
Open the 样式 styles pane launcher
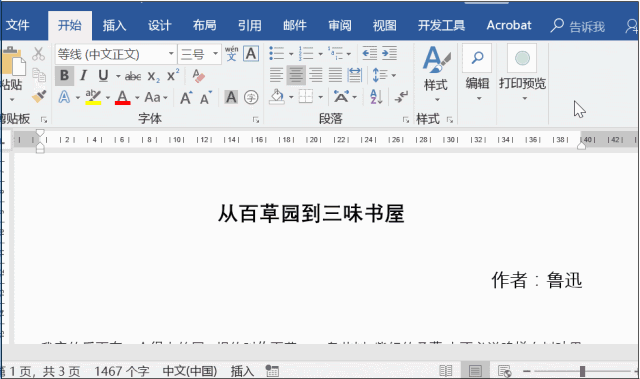[450, 120]
